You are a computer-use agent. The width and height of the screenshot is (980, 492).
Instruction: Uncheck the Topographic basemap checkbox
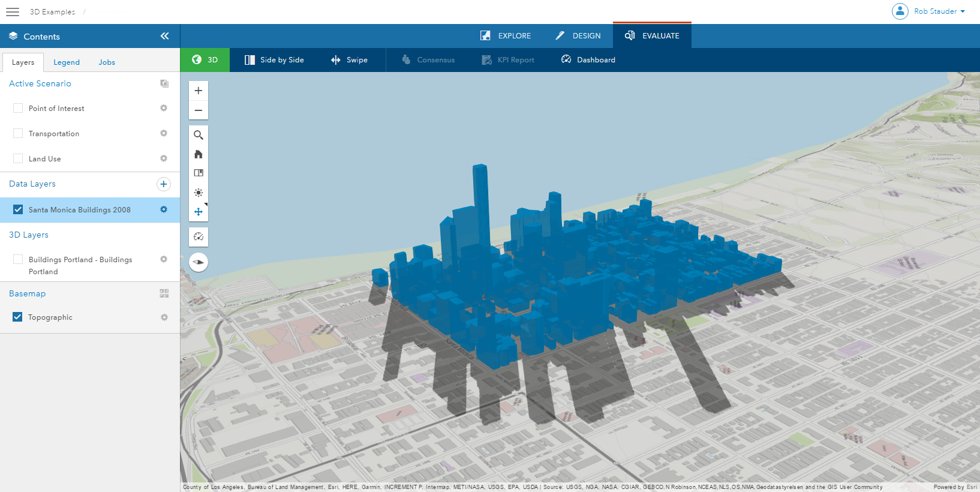17,317
